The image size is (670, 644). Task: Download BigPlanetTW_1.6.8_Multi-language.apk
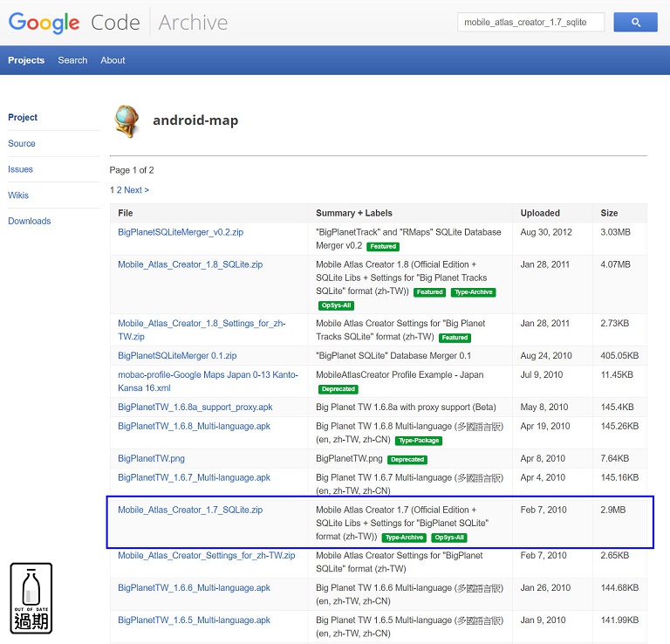coord(194,426)
